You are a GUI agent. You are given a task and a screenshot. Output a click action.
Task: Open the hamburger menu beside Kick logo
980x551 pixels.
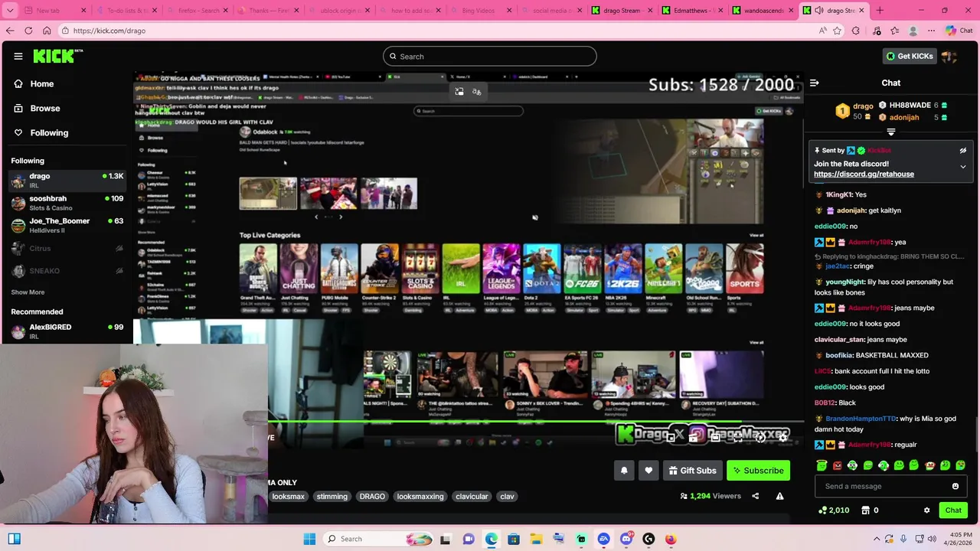18,56
